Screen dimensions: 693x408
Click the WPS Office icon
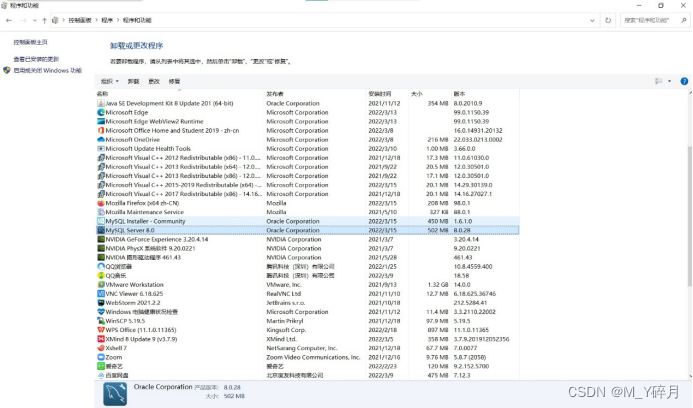click(101, 330)
